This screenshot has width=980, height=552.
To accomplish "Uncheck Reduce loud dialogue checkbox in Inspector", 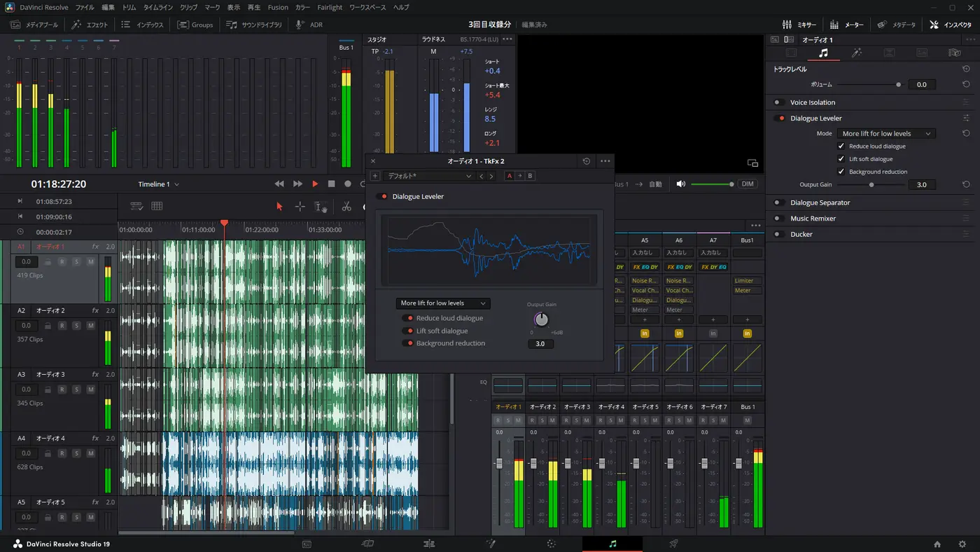I will (841, 146).
